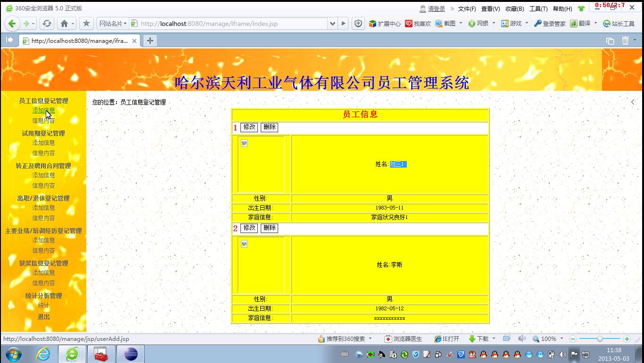
Task: Adjust the page zoom slider handle
Action: coord(600,339)
